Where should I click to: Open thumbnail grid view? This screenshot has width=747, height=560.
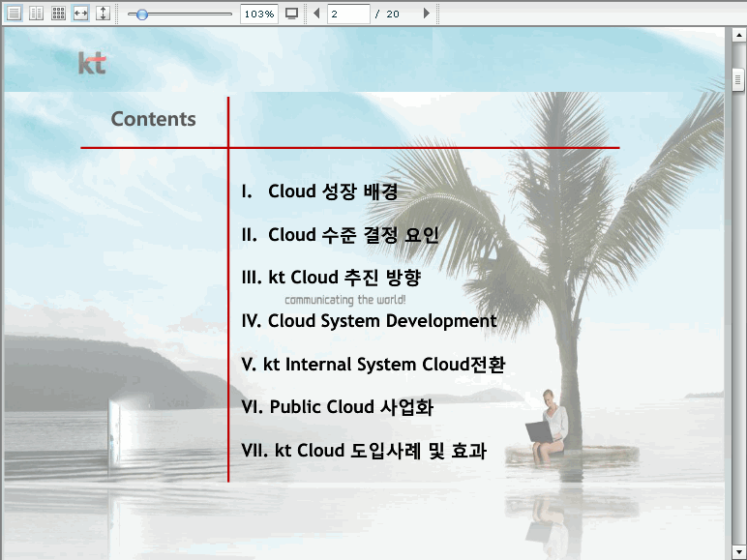(x=58, y=14)
